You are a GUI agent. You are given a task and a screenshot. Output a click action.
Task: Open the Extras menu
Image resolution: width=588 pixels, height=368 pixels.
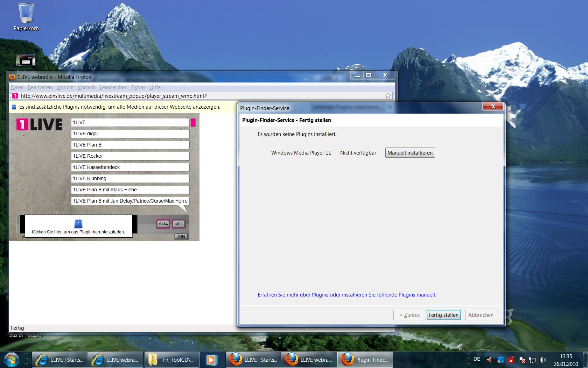click(x=138, y=87)
